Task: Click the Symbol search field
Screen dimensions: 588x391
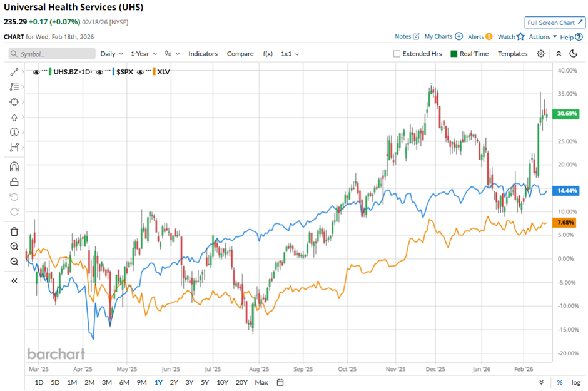Action: [x=53, y=54]
